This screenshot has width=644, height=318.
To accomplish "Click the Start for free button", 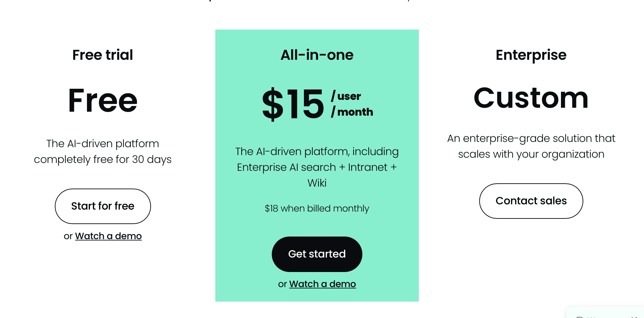I will tap(103, 206).
